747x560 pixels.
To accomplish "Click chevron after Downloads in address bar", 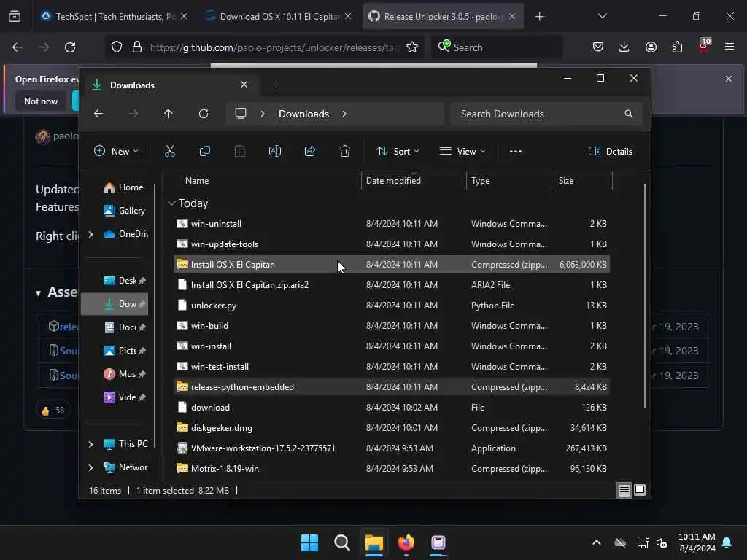I will (x=344, y=114).
